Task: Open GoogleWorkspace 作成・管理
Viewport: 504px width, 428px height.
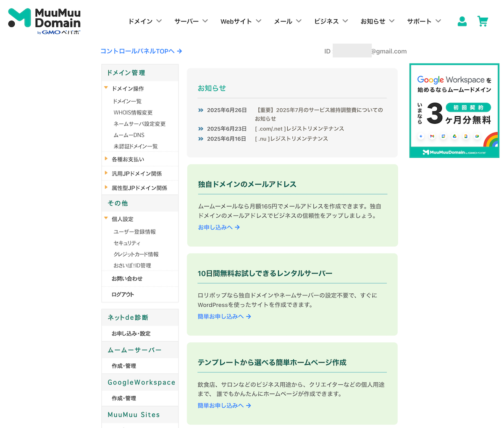Action: (124, 398)
